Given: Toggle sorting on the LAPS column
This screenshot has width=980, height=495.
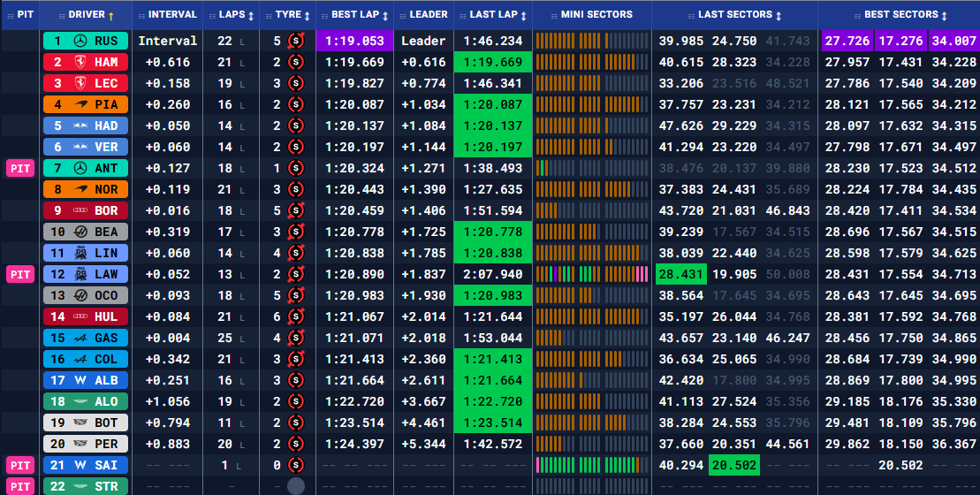Looking at the screenshot, I should (253, 15).
